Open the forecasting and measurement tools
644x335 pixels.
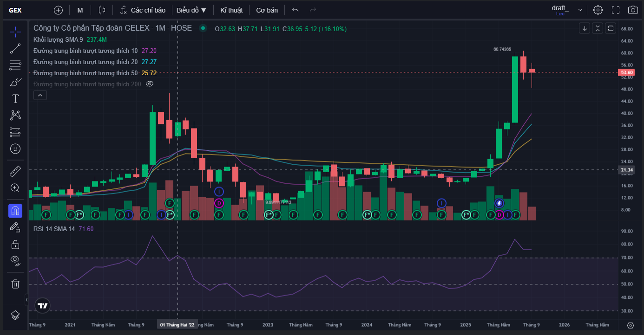(15, 132)
